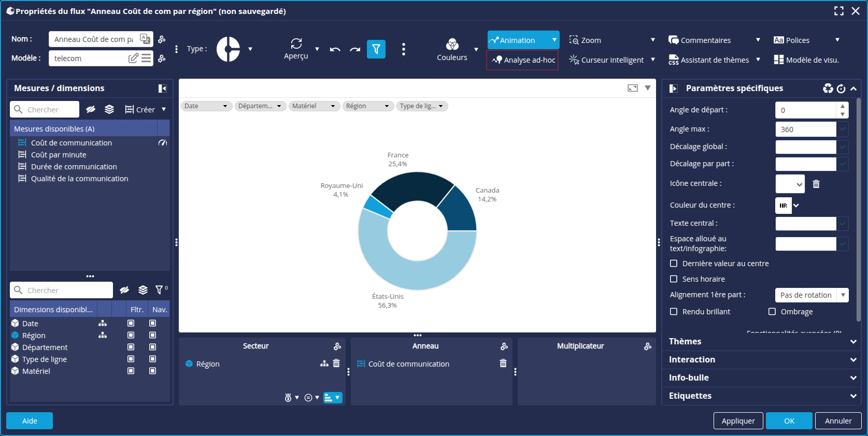Toggle the Sens horaire checkbox

pos(674,279)
